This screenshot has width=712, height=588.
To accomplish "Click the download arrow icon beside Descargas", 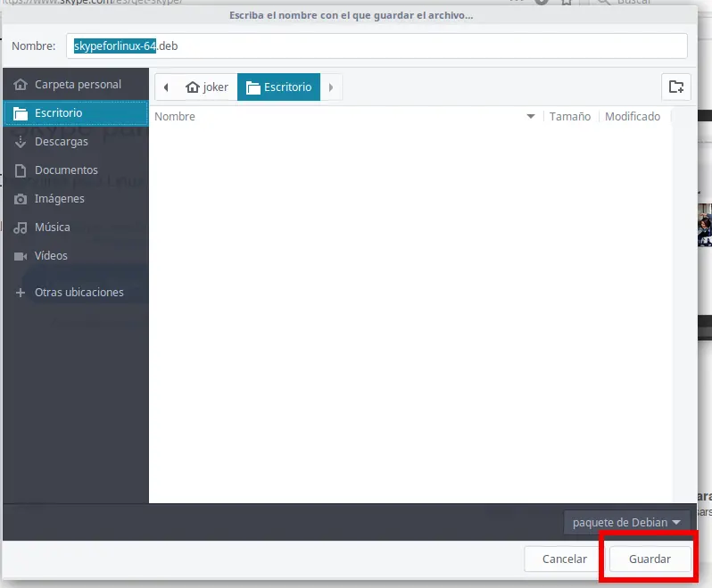I will (21, 142).
